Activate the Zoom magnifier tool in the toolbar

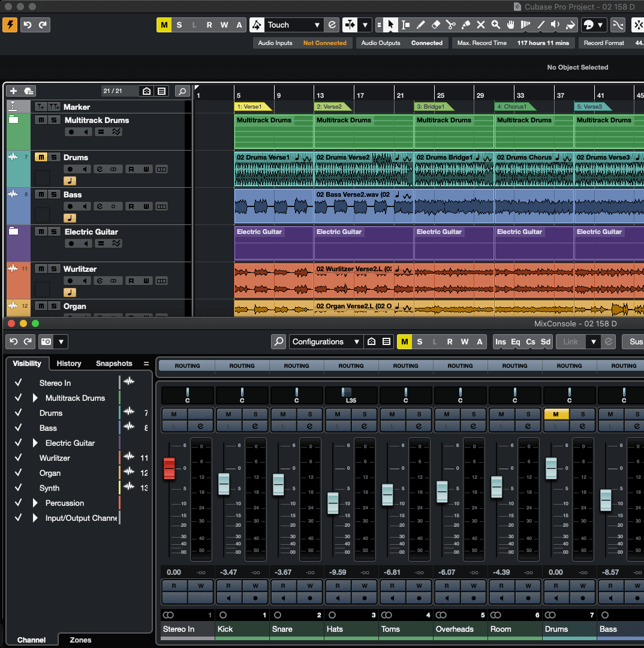[x=496, y=25]
